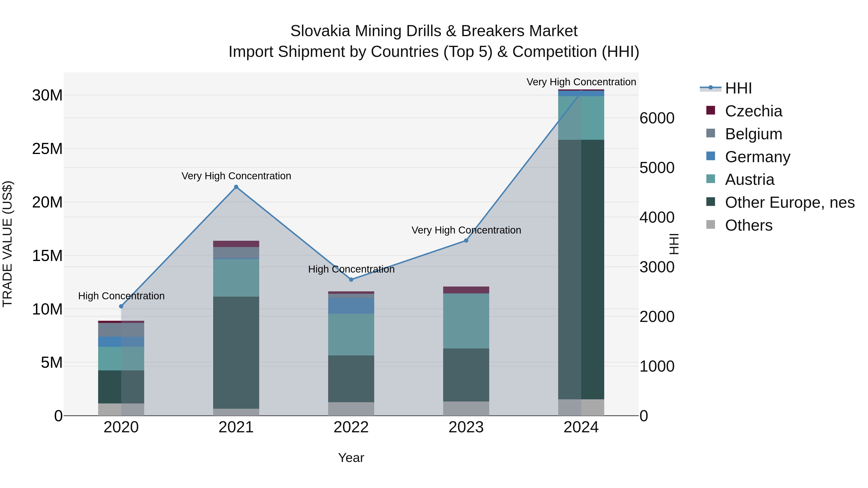Click the chart title Slovakia Mining Drills & Breakers Market

tap(434, 31)
